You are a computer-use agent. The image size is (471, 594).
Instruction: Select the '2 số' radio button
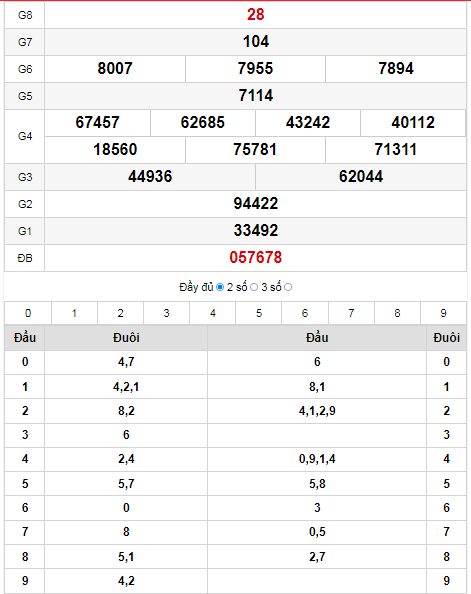pos(254,288)
